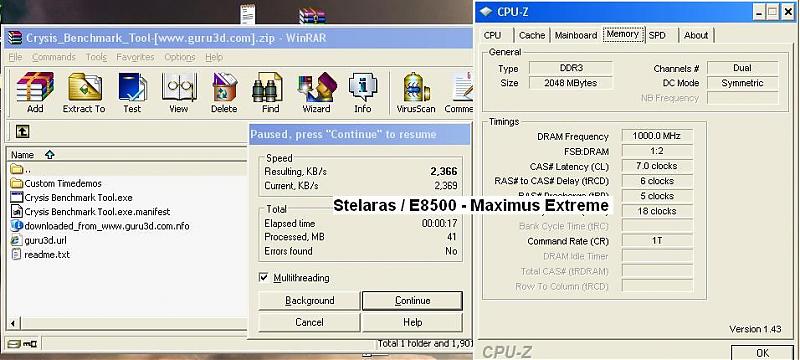800x360 pixels.
Task: Click the Background button
Action: click(x=310, y=301)
